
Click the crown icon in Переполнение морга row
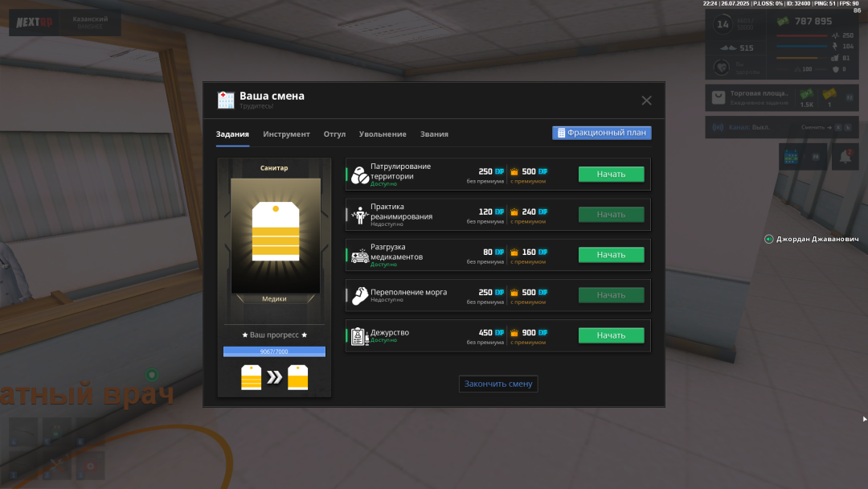(x=514, y=293)
